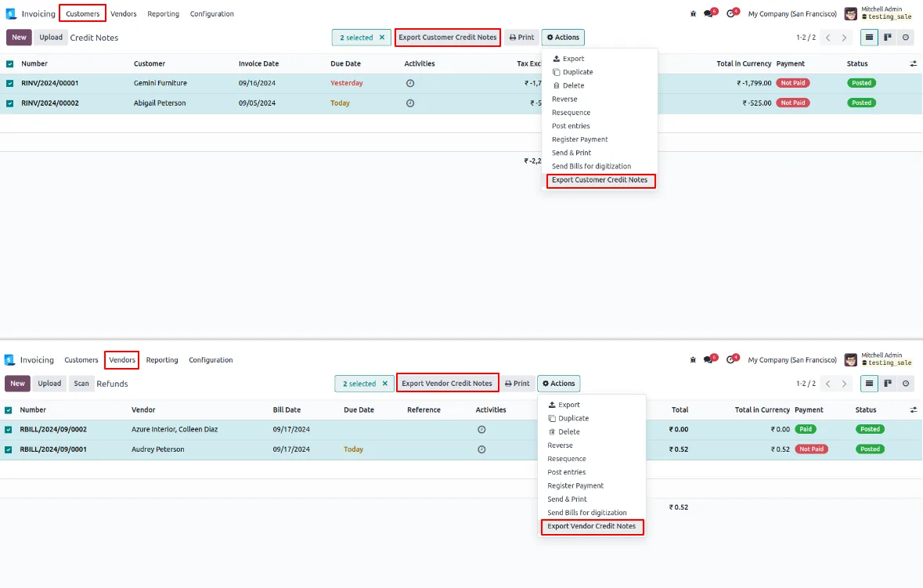Sort by Invoice Date column header

(x=258, y=63)
